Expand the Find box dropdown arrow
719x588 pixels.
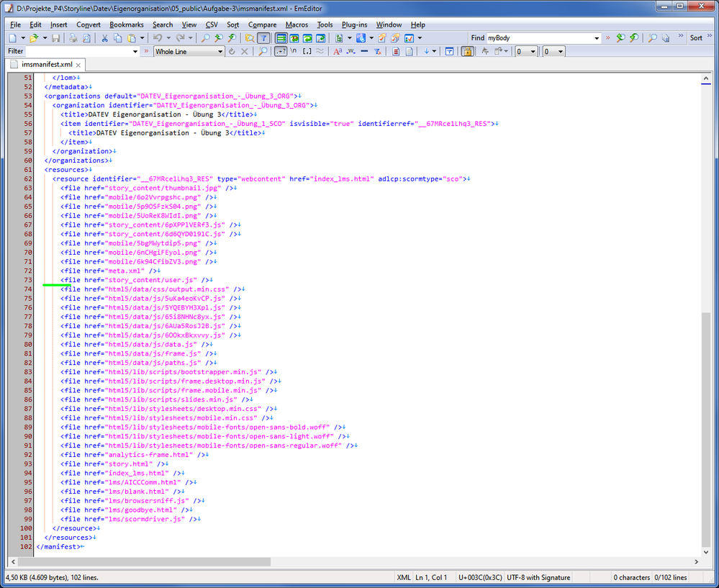pyautogui.click(x=597, y=38)
